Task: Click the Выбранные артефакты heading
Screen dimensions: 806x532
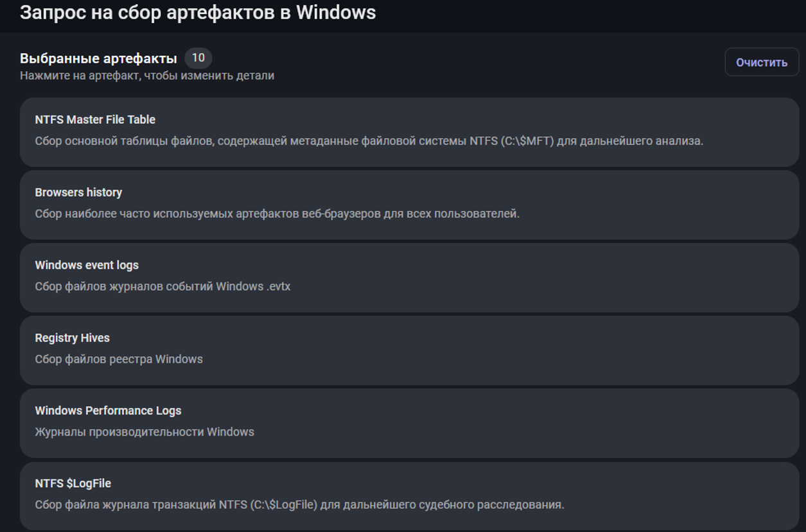Action: pyautogui.click(x=98, y=58)
